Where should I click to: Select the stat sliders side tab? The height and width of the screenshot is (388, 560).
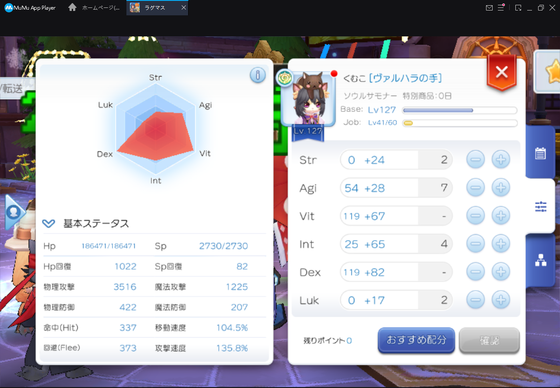click(540, 207)
